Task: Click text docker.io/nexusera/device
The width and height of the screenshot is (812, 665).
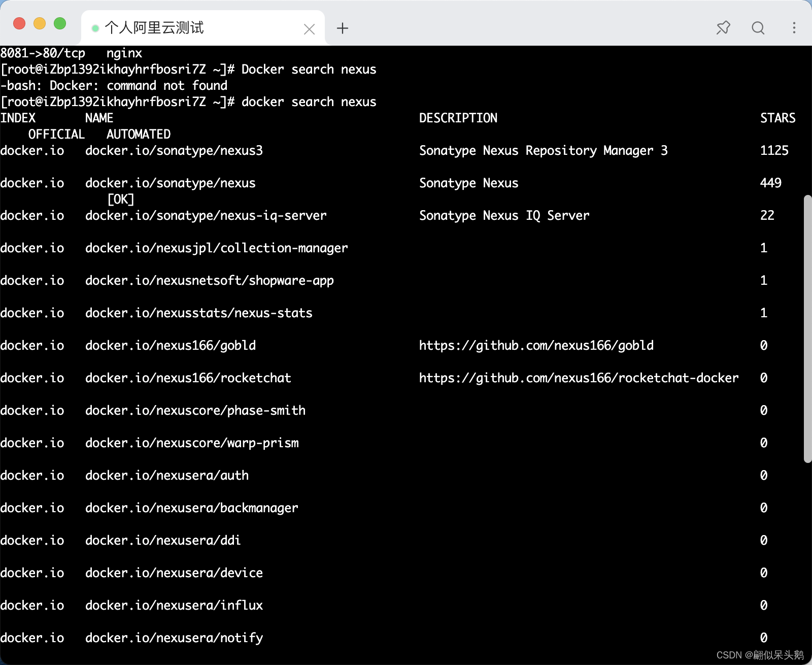Action: point(174,573)
